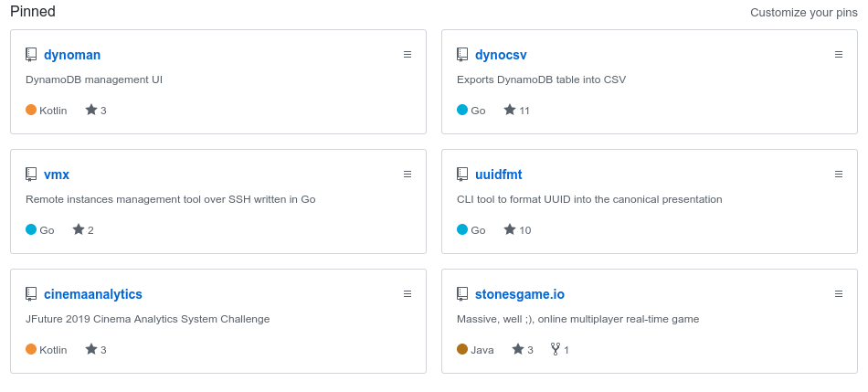Click the star icon on vmx card
Screen dimensions: 868x392
79,229
